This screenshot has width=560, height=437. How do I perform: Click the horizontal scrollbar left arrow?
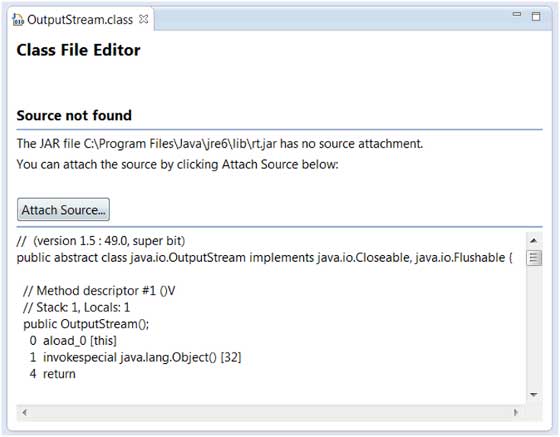(24, 412)
